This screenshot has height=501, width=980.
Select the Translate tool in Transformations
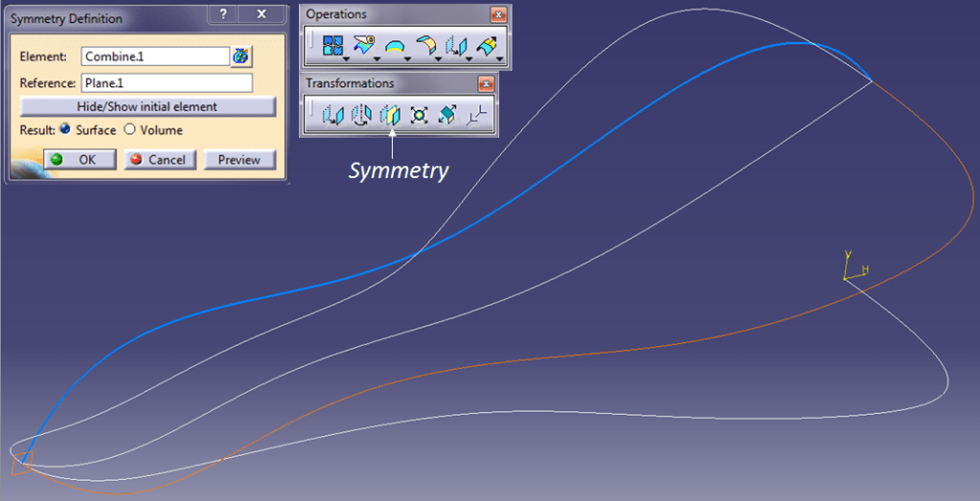(331, 115)
